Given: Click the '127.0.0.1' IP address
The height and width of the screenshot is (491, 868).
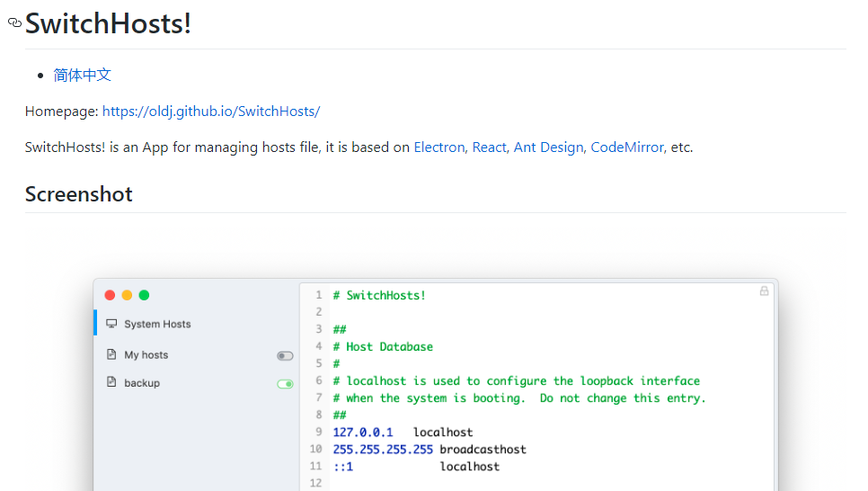Looking at the screenshot, I should (363, 433).
